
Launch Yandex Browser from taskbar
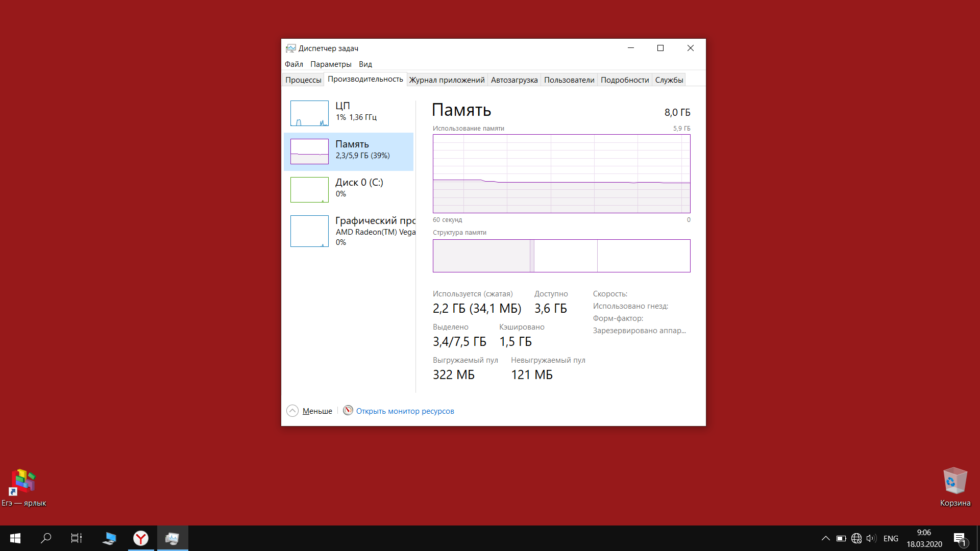[x=141, y=538]
